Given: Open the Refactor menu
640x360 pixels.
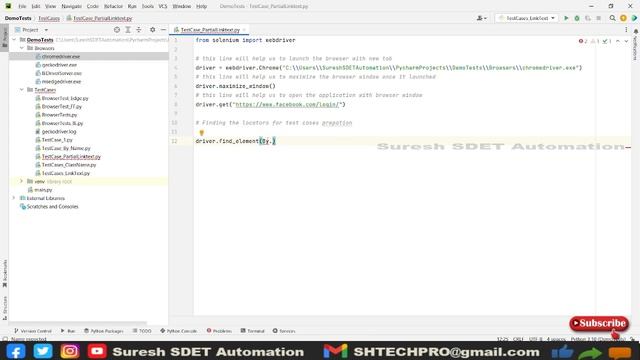Looking at the screenshot, I should (113, 6).
